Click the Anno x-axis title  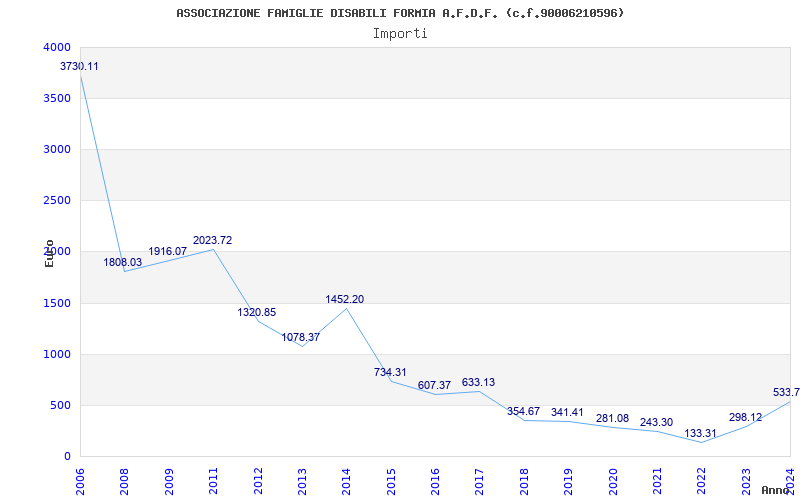(776, 490)
